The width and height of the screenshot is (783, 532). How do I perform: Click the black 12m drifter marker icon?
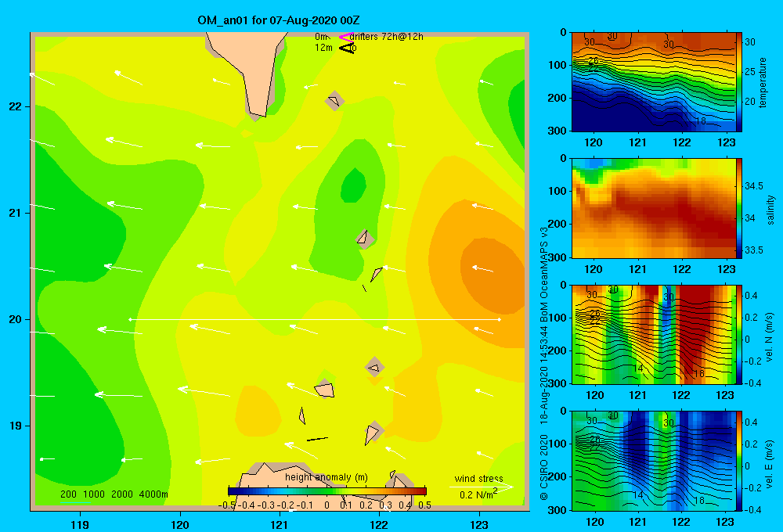pos(347,48)
